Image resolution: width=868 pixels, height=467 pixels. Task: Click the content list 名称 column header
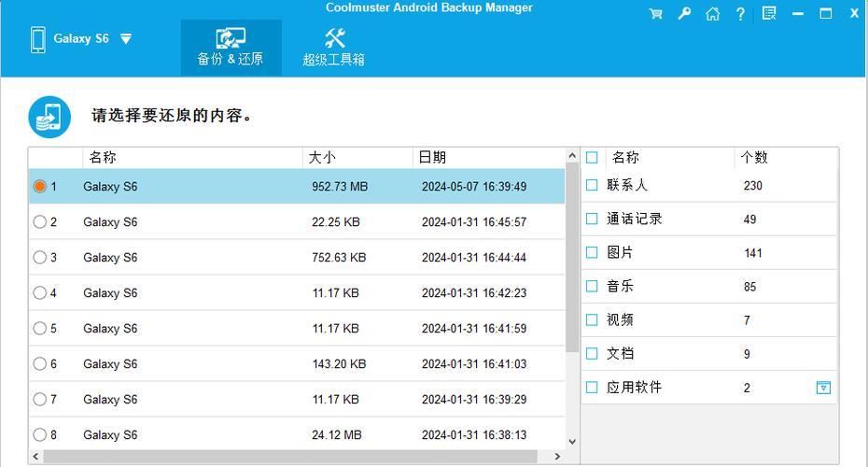point(670,158)
